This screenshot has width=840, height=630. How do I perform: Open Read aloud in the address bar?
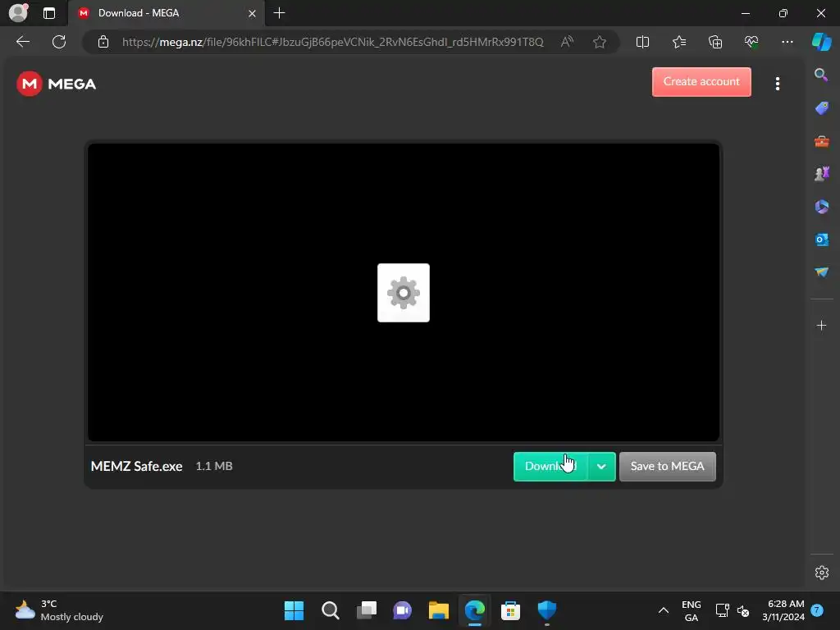[x=567, y=42]
